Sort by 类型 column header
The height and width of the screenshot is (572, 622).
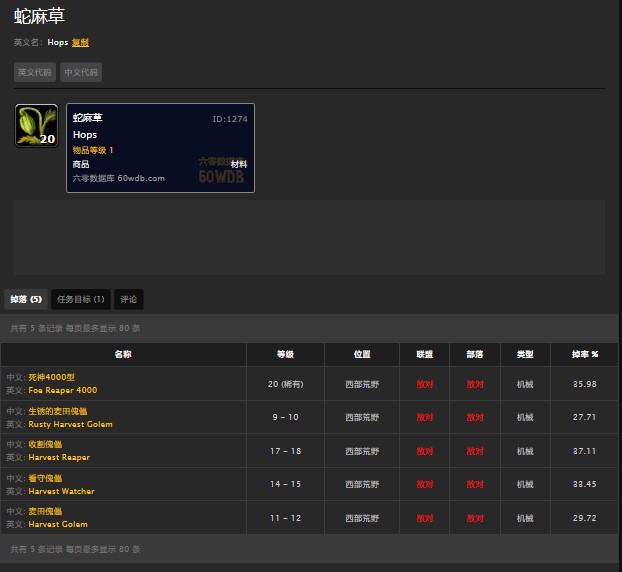pyautogui.click(x=525, y=354)
